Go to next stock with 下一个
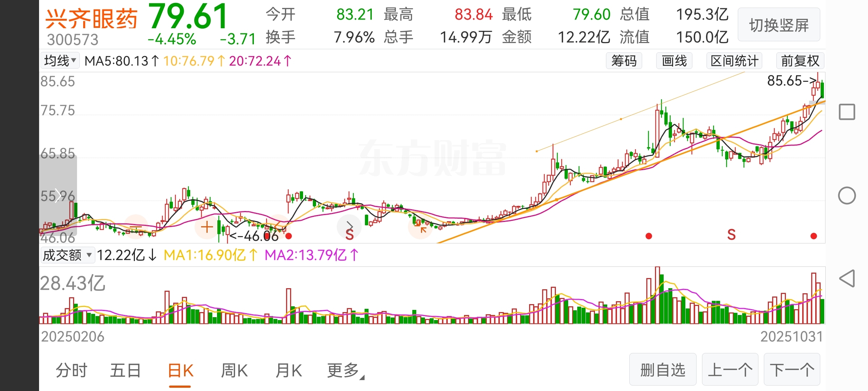This screenshot has height=391, width=868. (x=792, y=370)
